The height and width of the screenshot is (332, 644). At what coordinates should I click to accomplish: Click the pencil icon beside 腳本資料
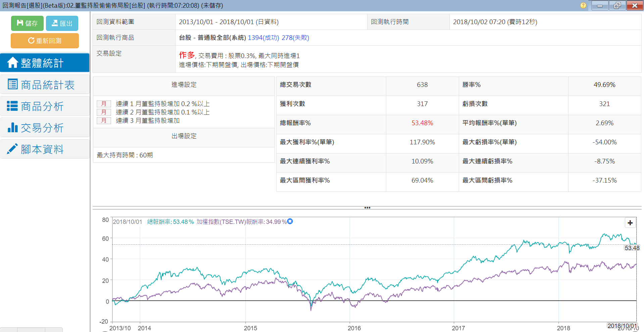[x=12, y=149]
